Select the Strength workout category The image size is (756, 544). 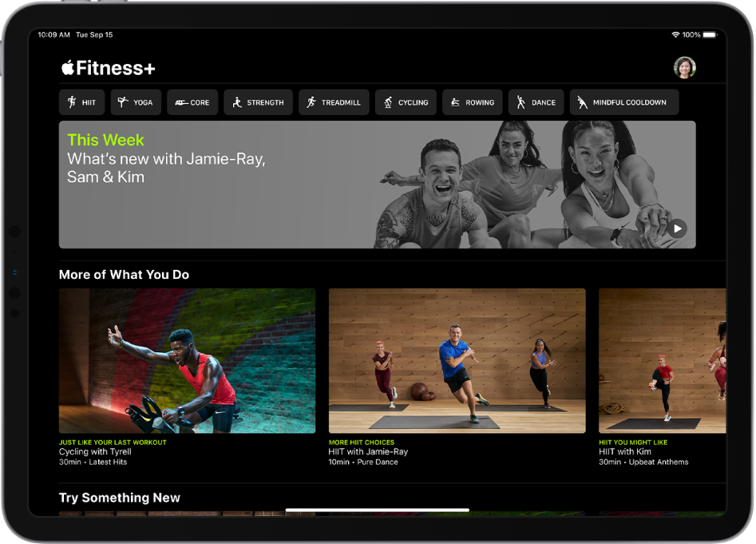tap(258, 102)
